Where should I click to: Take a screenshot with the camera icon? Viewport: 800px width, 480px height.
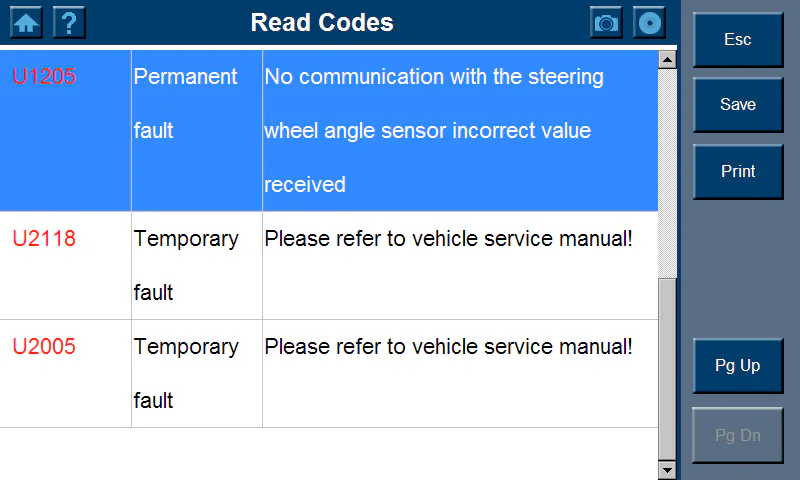tap(606, 22)
